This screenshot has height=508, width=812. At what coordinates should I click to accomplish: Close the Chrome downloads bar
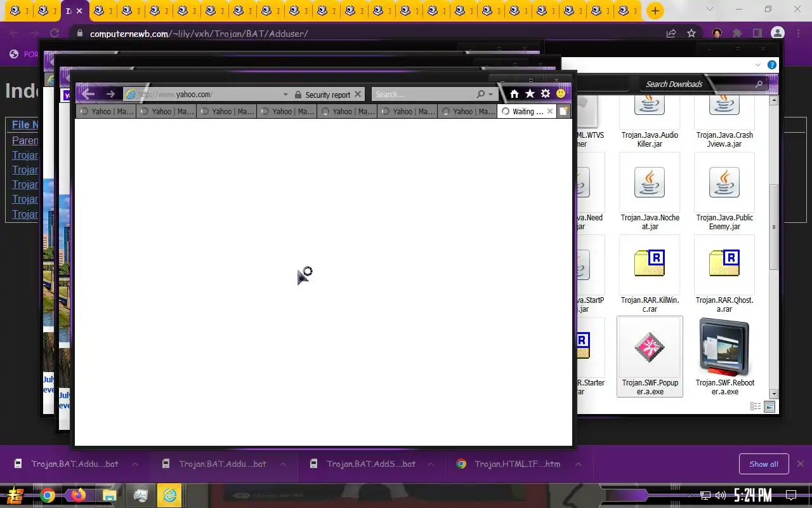pyautogui.click(x=801, y=464)
